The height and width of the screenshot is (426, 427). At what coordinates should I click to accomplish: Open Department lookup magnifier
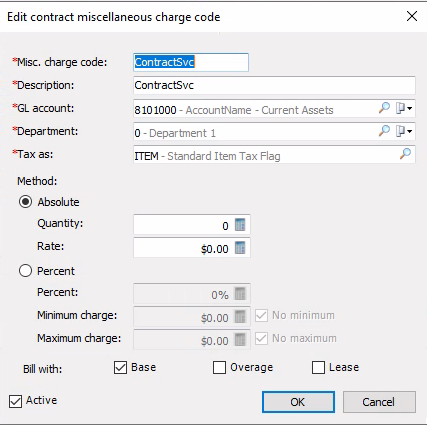coord(384,131)
